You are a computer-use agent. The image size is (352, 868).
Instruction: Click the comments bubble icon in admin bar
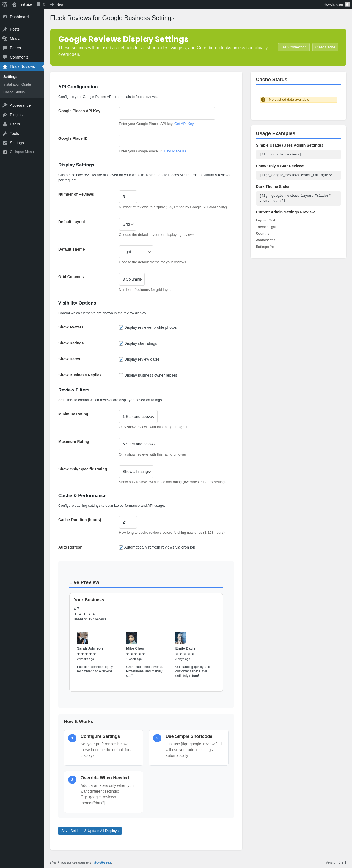pyautogui.click(x=39, y=4)
